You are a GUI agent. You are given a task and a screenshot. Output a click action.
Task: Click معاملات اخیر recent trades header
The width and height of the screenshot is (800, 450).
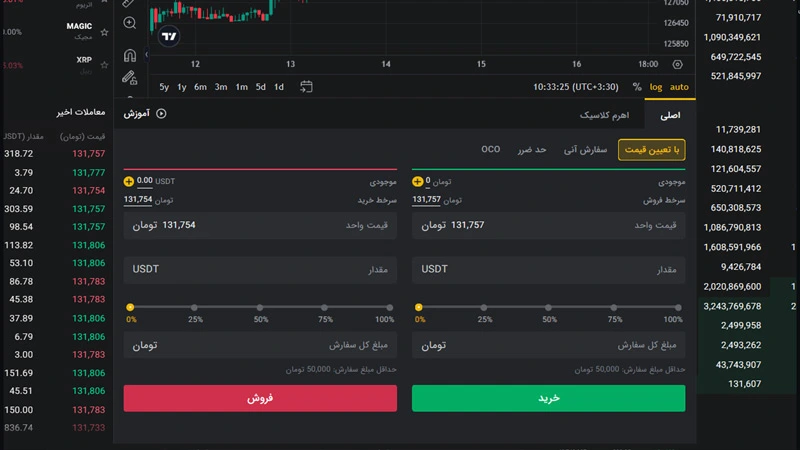tap(81, 112)
